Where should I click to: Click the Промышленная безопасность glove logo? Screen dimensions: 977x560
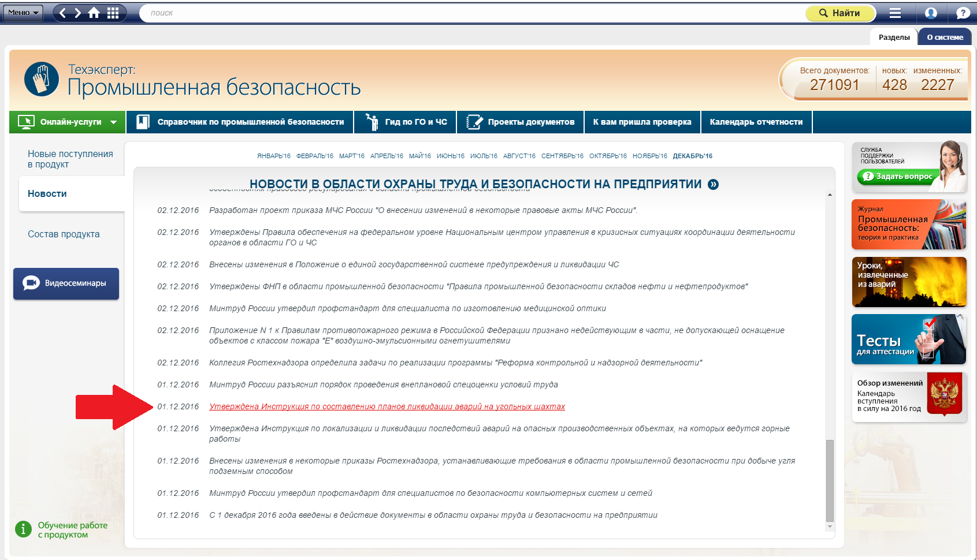point(42,79)
